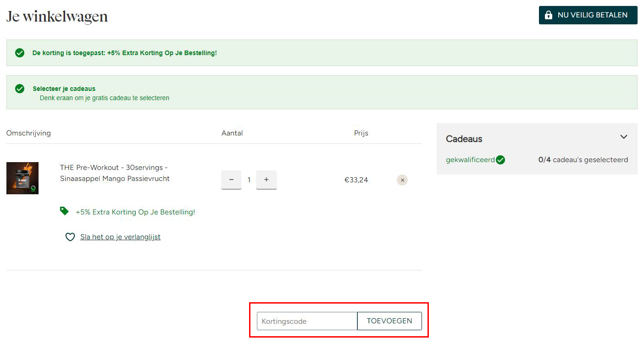Viewport: 644px width, 344px height.
Task: Increase product quantity with plus button
Action: 266,180
